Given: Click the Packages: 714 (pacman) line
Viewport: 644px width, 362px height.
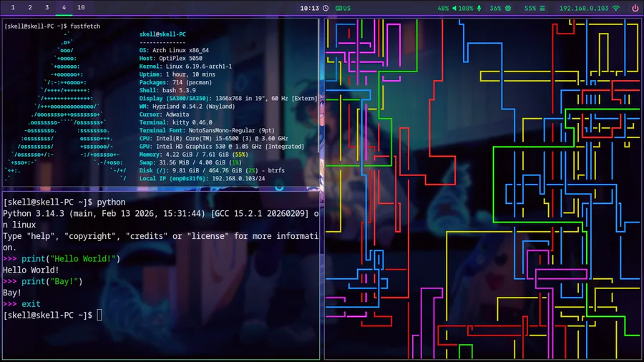Looking at the screenshot, I should click(x=176, y=82).
